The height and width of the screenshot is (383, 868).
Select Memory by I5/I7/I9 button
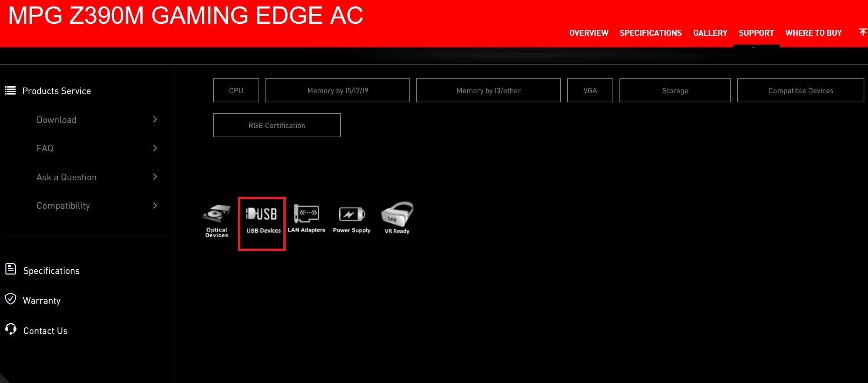[337, 90]
